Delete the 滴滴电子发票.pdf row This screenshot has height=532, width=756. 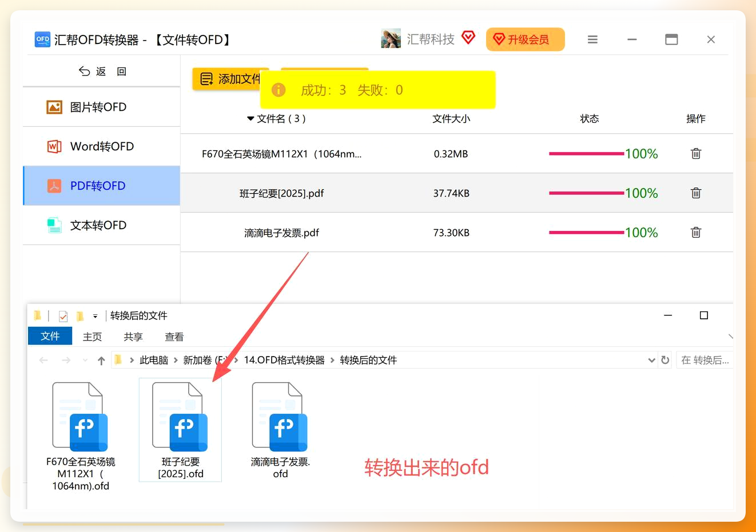coord(696,233)
